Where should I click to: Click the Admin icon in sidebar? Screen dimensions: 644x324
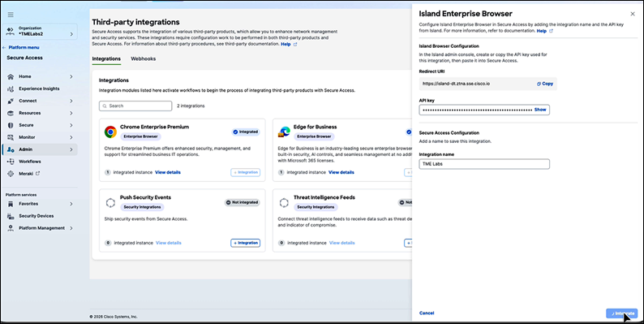(11, 149)
